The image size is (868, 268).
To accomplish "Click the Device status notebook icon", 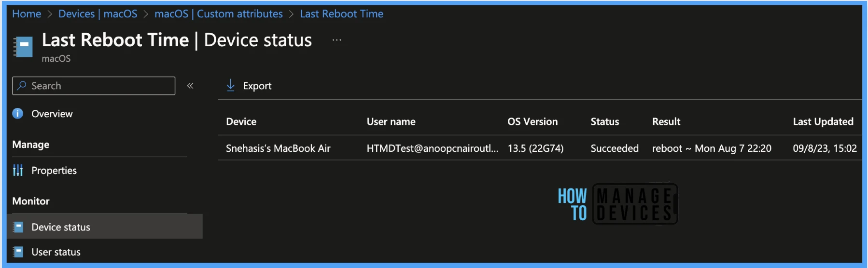I will point(18,227).
